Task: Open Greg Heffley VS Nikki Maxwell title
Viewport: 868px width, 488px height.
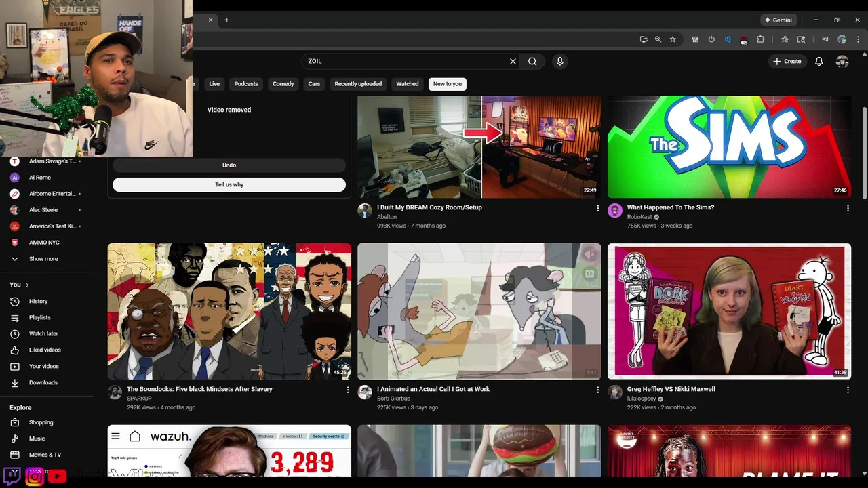Action: (x=671, y=389)
